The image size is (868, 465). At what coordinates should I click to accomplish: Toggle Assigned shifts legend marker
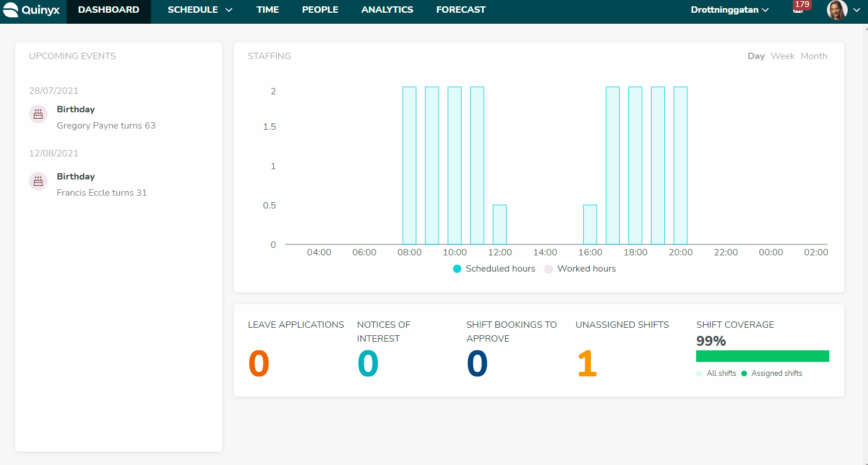744,374
